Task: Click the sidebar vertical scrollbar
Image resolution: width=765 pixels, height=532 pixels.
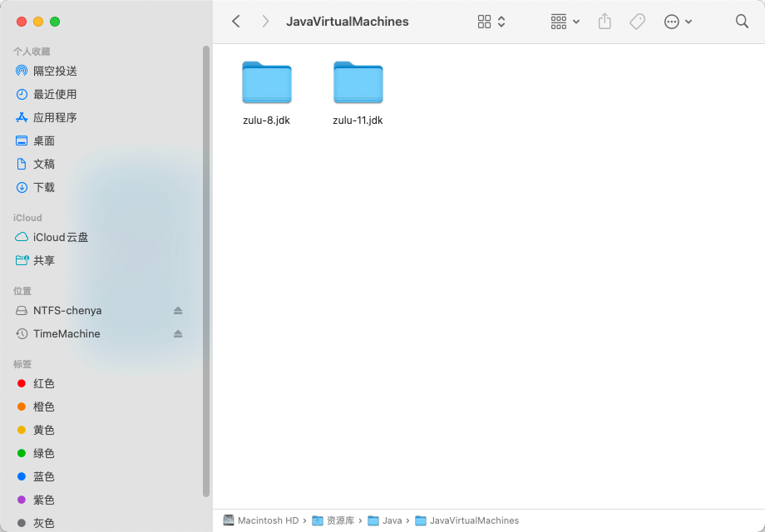Action: [206, 271]
